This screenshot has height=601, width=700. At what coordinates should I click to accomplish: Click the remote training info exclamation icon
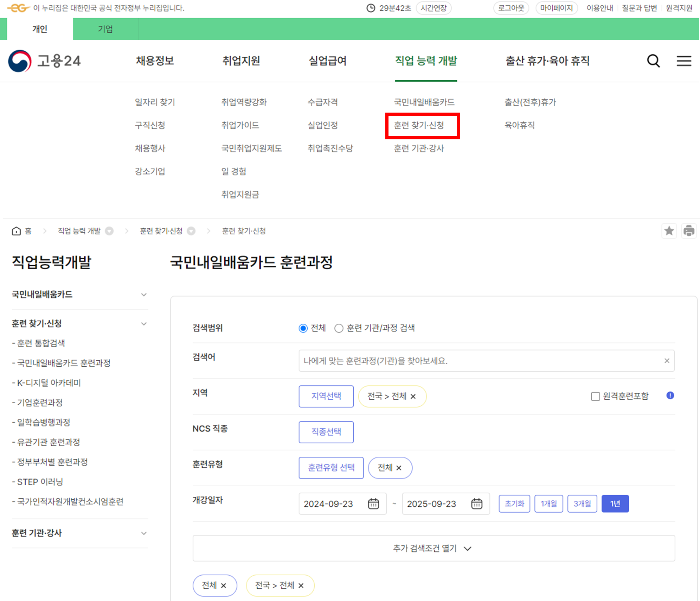[x=670, y=396]
